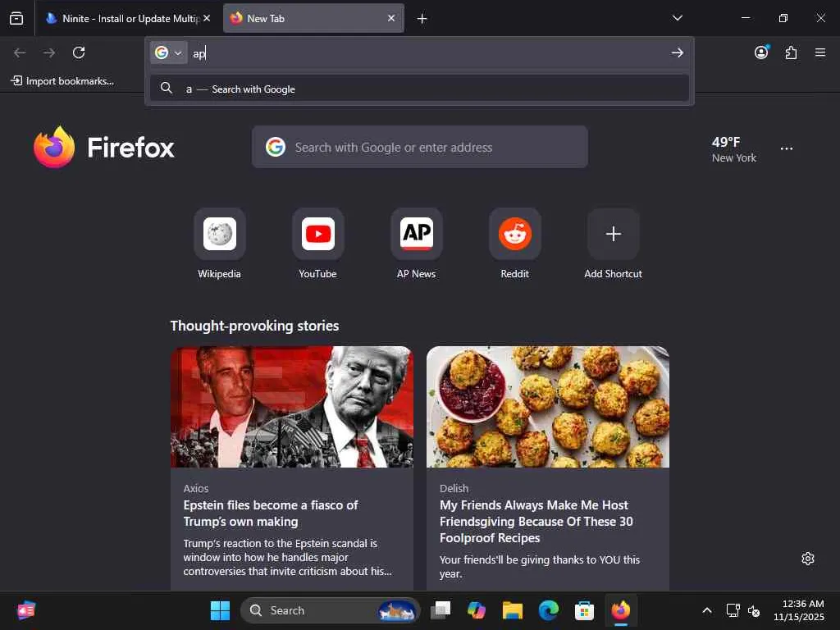
Task: Open 'My Friends Always Make Me Host' headline
Action: [x=536, y=521]
